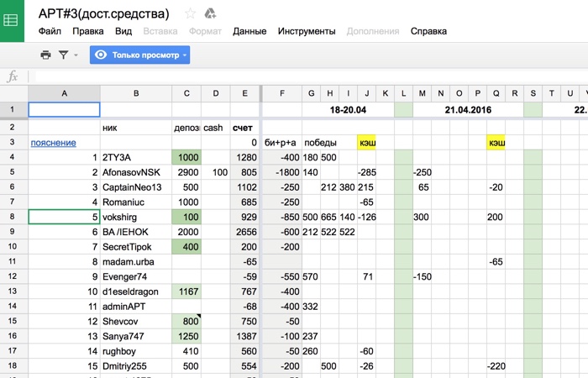The height and width of the screenshot is (378, 588).
Task: Click the 'победы' label cell
Action: 320,143
